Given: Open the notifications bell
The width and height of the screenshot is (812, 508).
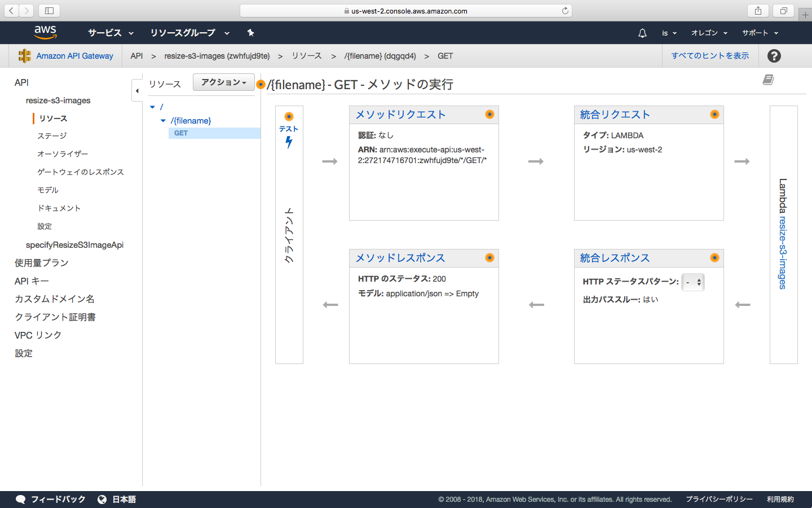Looking at the screenshot, I should 642,33.
